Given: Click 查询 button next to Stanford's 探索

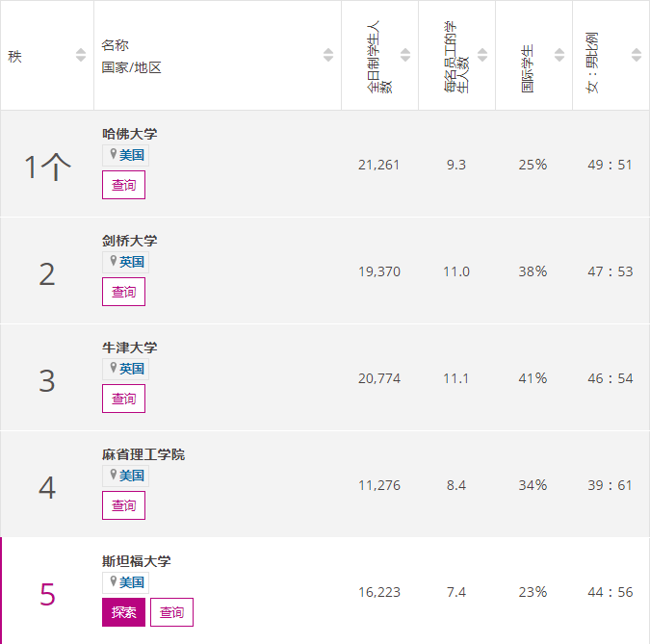Looking at the screenshot, I should (171, 612).
